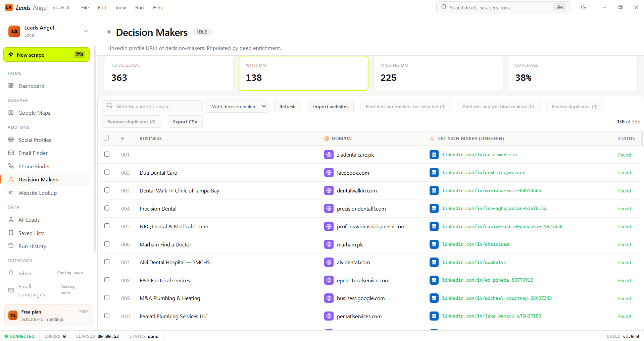Image resolution: width=644 pixels, height=341 pixels.
Task: Click the MISSING DM stat card
Action: [438, 73]
